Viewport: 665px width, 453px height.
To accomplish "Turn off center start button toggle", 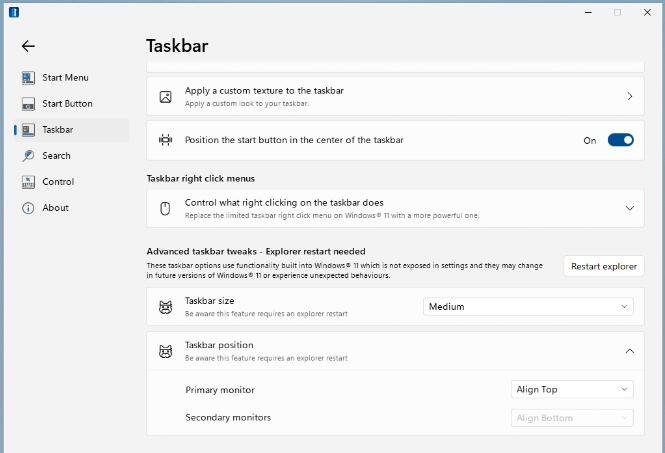I will point(620,141).
